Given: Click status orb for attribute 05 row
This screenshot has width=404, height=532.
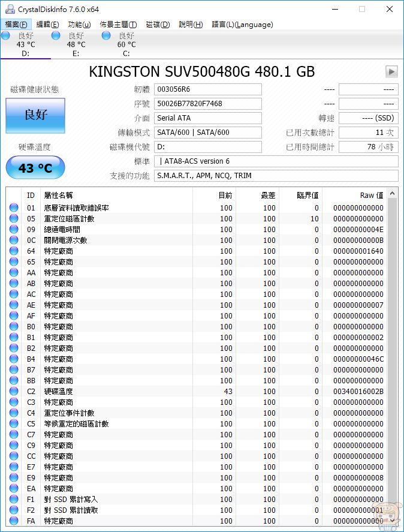Looking at the screenshot, I should 14,218.
